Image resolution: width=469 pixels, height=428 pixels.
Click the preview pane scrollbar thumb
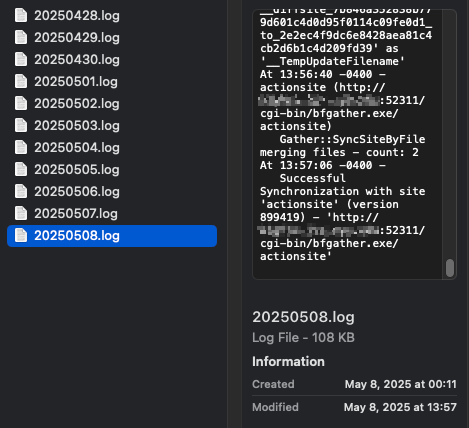[x=450, y=268]
